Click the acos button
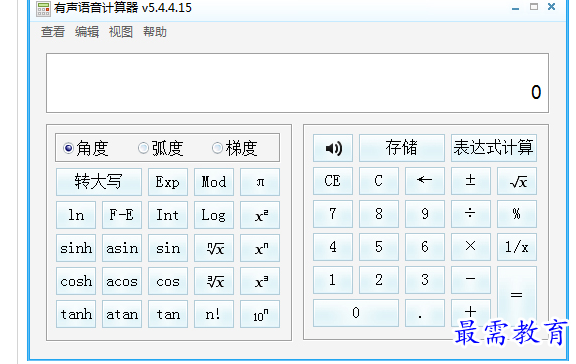This screenshot has width=576, height=364. 122,281
